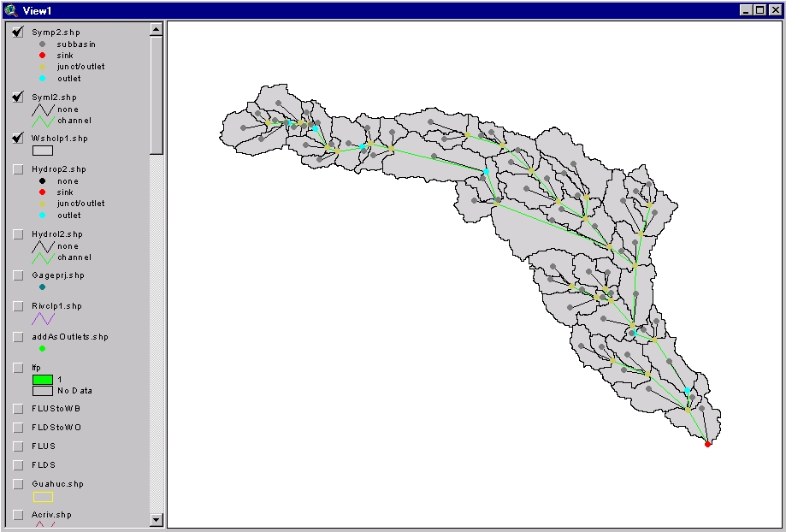Select the Syml2.shp theme name

(54, 98)
